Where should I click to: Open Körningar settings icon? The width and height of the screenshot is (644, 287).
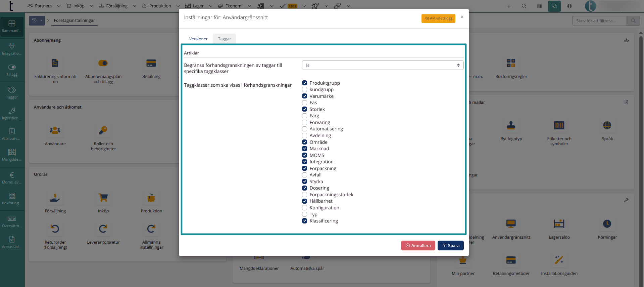(x=607, y=224)
